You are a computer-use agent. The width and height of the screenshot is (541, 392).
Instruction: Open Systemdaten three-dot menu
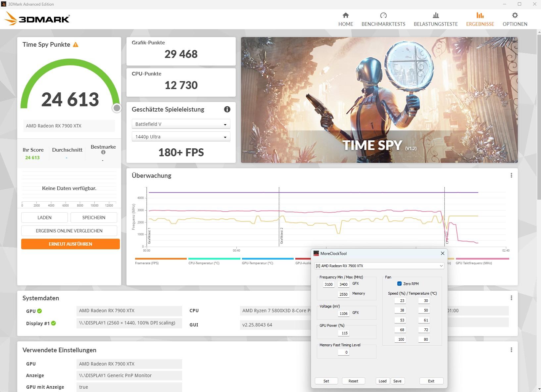(x=511, y=298)
